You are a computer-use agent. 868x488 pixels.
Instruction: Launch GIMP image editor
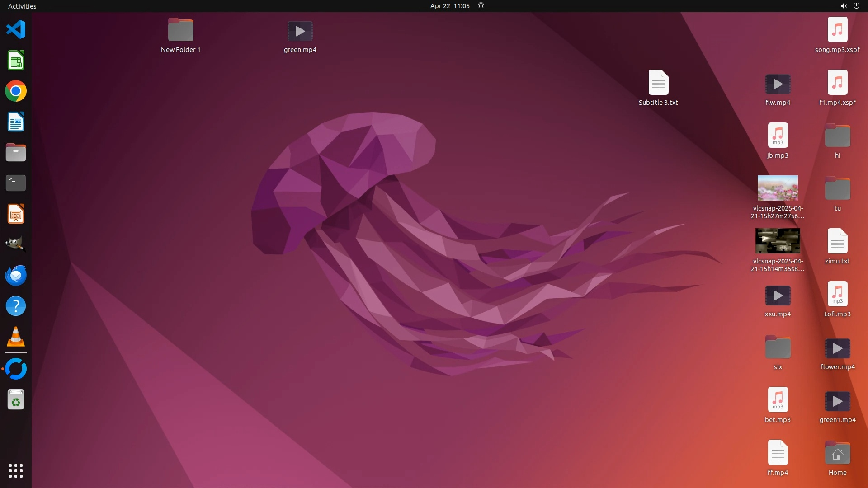click(x=16, y=244)
